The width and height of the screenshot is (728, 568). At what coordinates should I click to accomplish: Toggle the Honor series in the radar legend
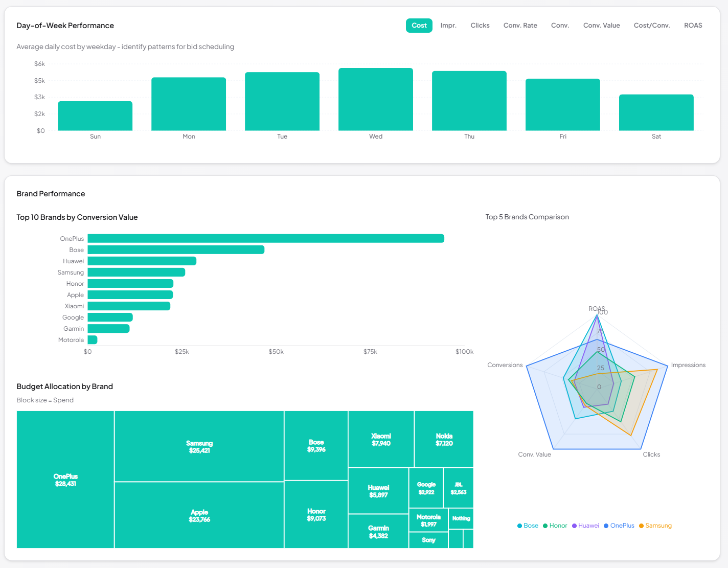555,525
